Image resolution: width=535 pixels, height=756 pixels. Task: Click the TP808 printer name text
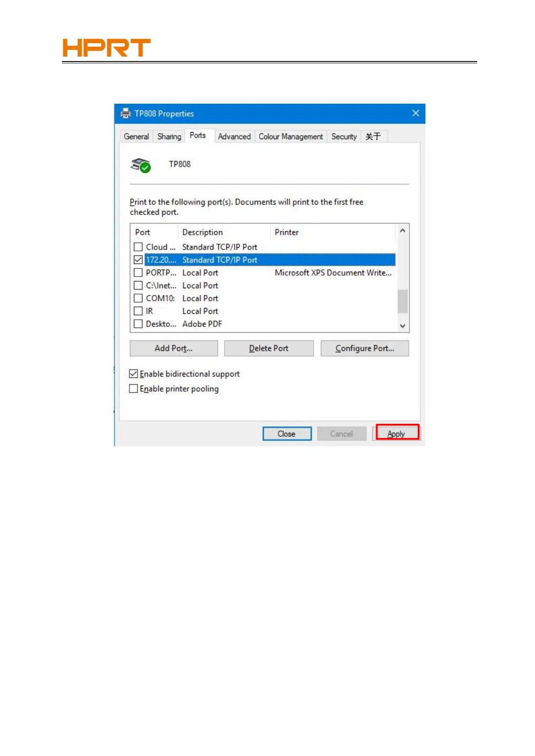(x=180, y=164)
